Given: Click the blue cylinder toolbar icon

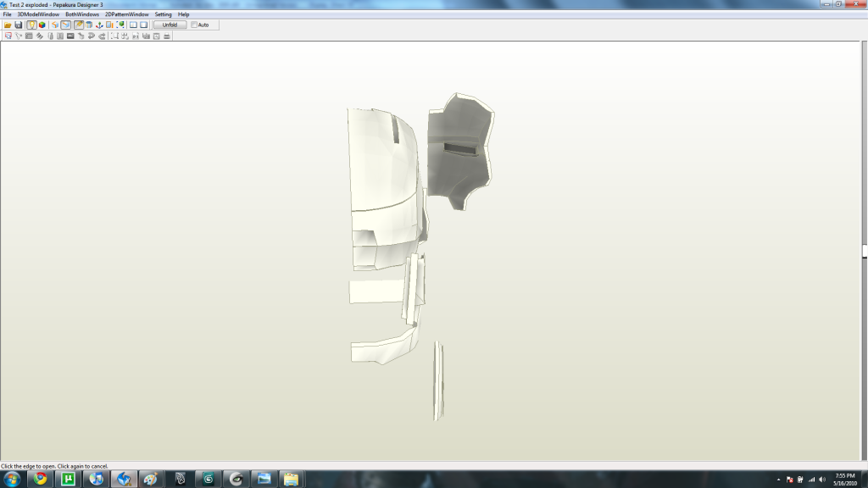Looking at the screenshot, I should (x=88, y=25).
